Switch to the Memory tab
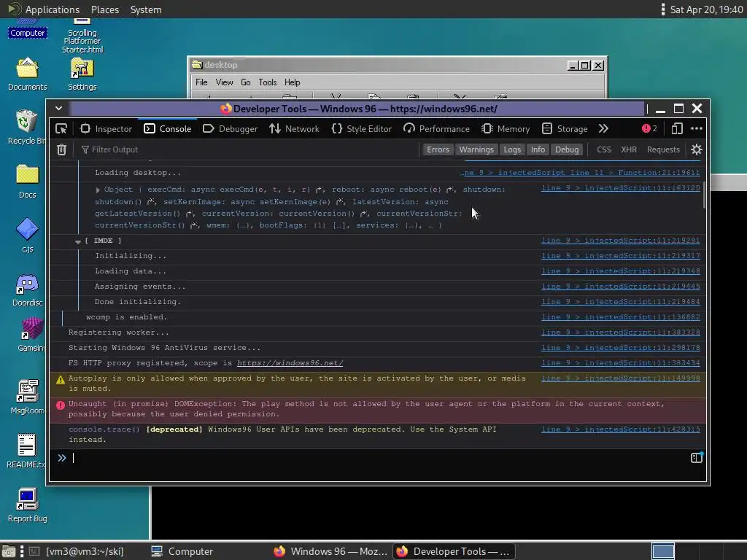 (x=506, y=128)
